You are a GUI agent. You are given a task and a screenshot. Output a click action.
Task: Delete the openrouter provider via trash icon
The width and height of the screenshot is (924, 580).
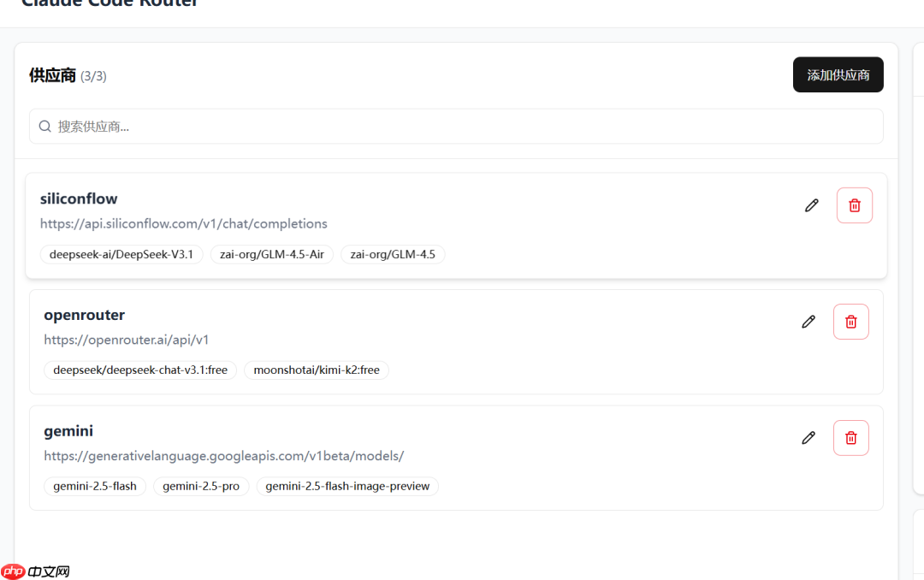(x=850, y=321)
